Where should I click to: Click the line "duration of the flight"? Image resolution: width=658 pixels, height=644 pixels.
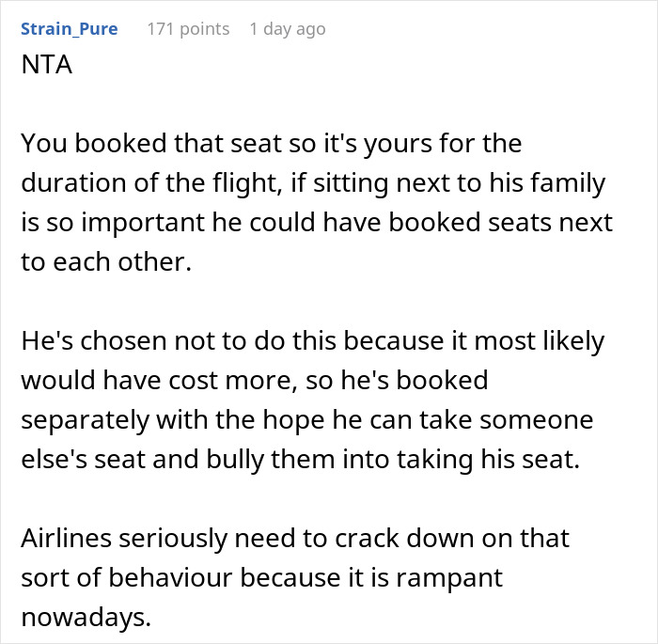pyautogui.click(x=310, y=184)
